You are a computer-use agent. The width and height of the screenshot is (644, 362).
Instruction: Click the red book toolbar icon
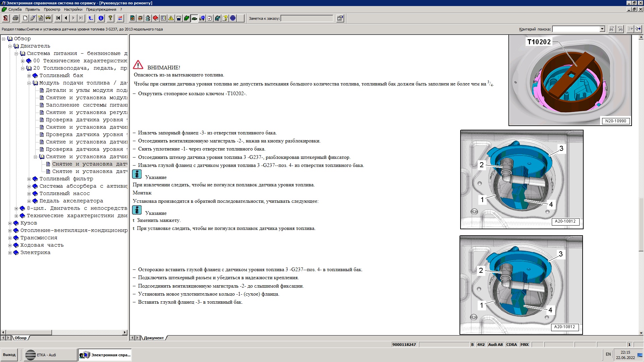point(156,18)
